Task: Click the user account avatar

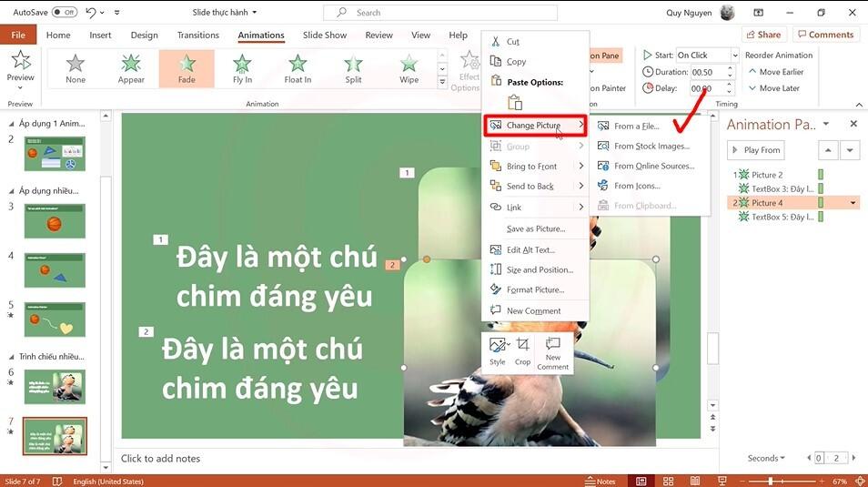Action: pos(727,12)
